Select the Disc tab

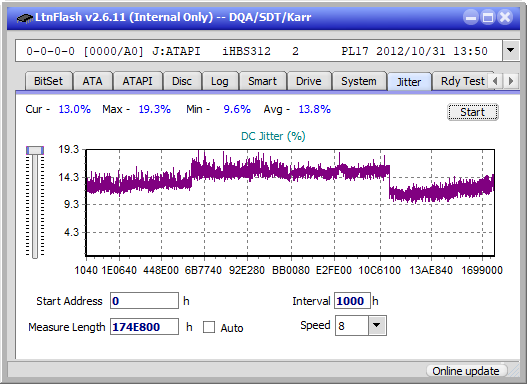(x=182, y=81)
